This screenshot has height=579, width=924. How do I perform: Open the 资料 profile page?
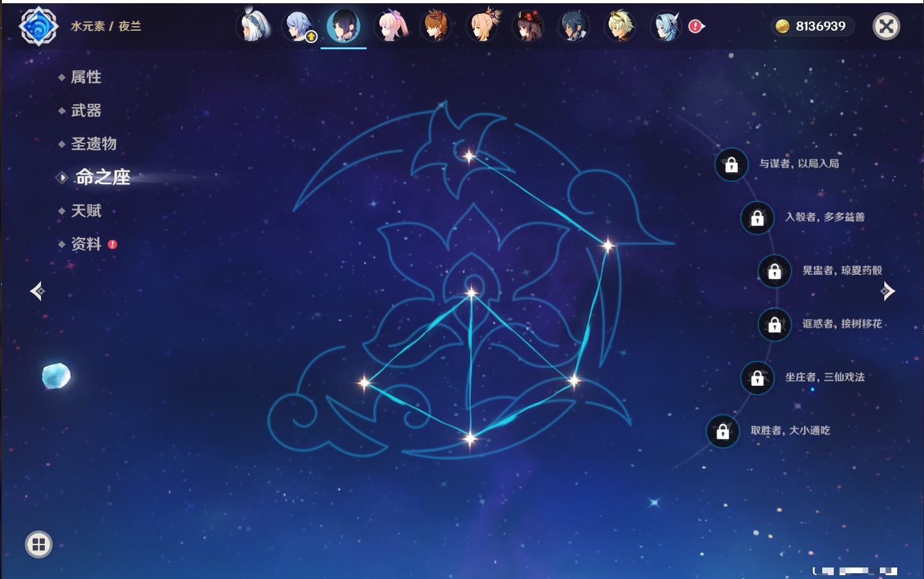pos(86,244)
